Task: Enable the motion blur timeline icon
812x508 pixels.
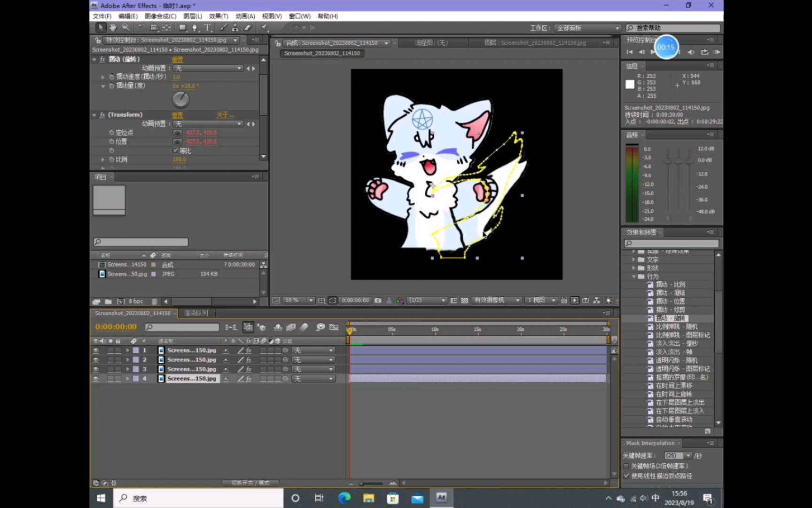Action: coord(304,327)
